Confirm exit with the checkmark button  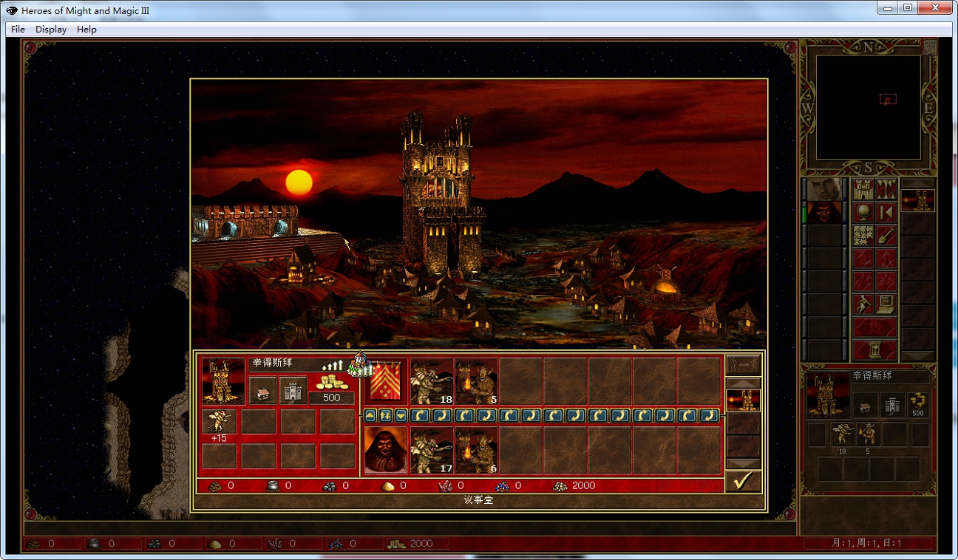point(743,481)
